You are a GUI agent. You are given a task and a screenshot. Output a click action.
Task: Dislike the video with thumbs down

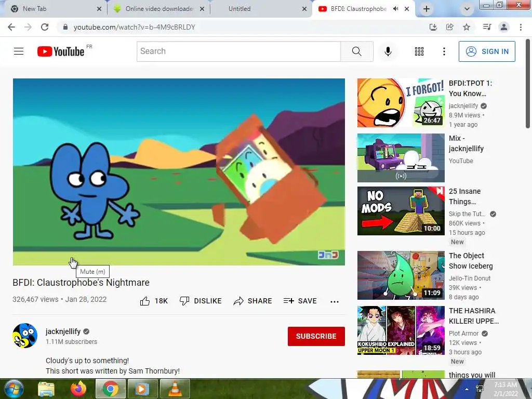[201, 301]
